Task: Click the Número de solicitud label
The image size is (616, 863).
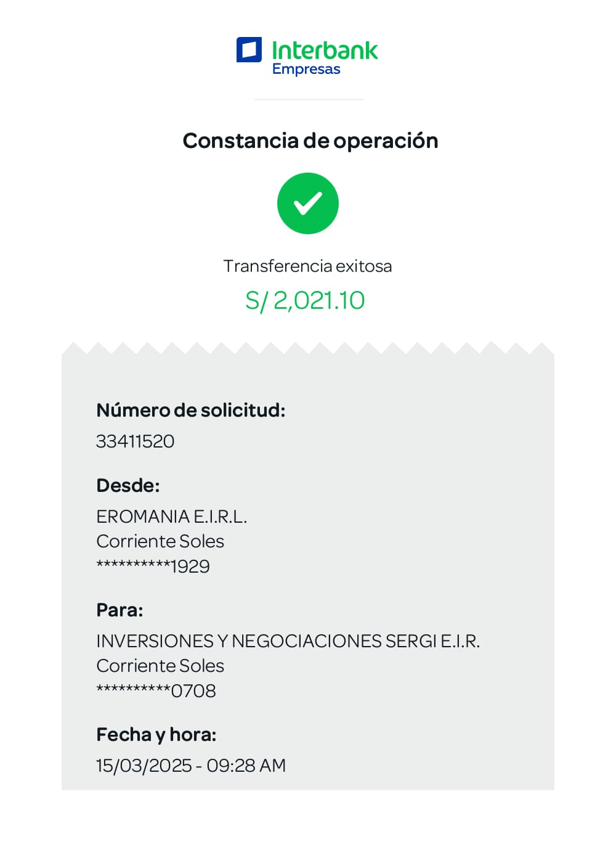Action: pyautogui.click(x=191, y=410)
